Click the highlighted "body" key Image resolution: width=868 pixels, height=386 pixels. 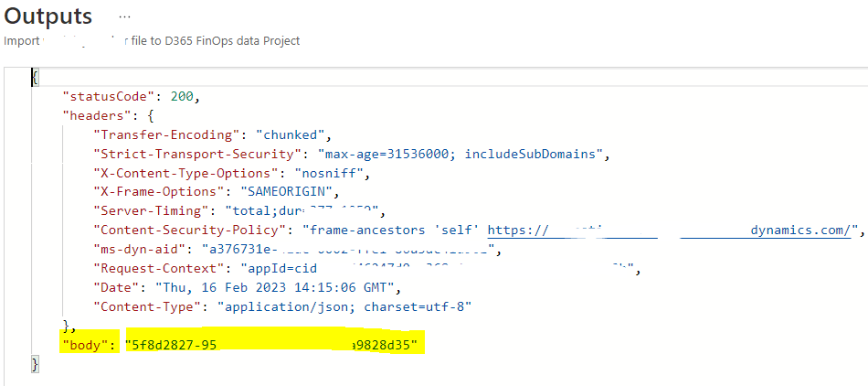(x=87, y=345)
